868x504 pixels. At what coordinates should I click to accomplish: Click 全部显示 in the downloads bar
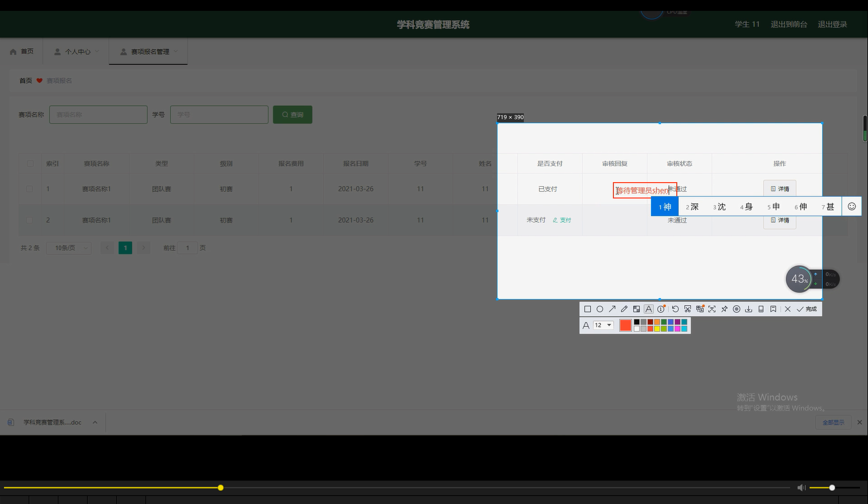833,422
